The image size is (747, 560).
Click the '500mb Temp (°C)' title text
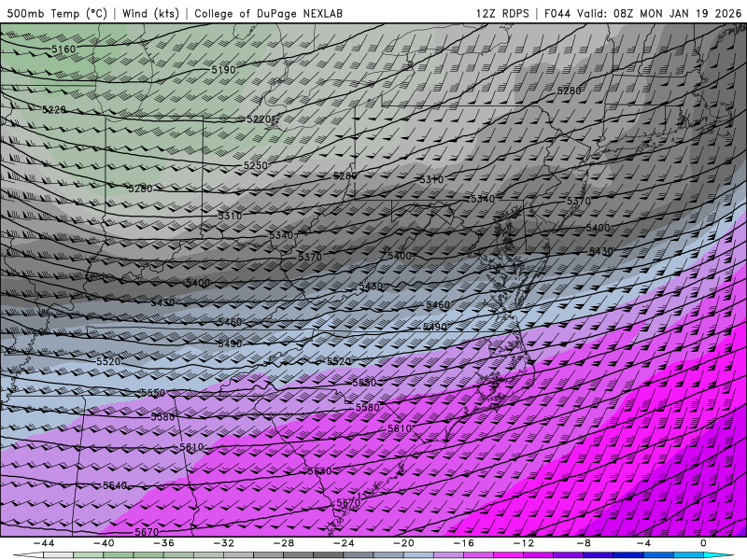coord(57,13)
